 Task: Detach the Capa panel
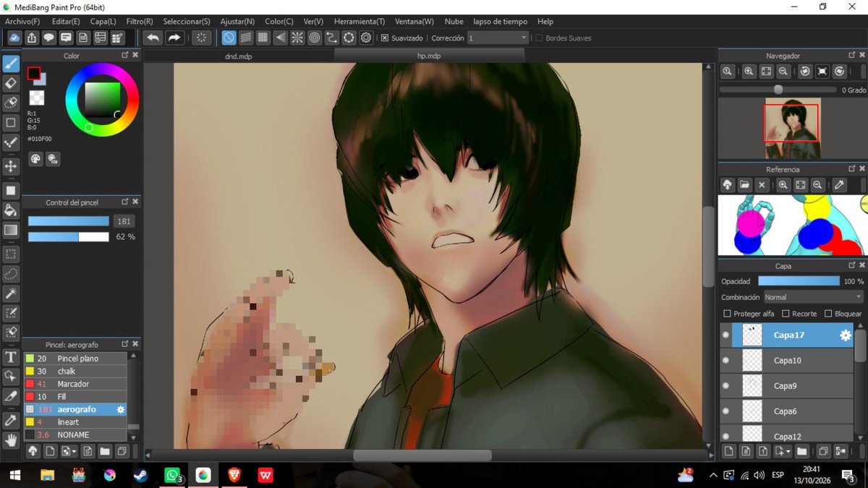pos(851,265)
